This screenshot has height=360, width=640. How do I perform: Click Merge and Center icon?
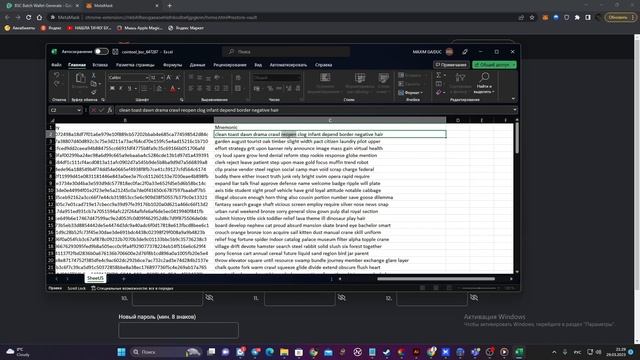click(x=238, y=89)
